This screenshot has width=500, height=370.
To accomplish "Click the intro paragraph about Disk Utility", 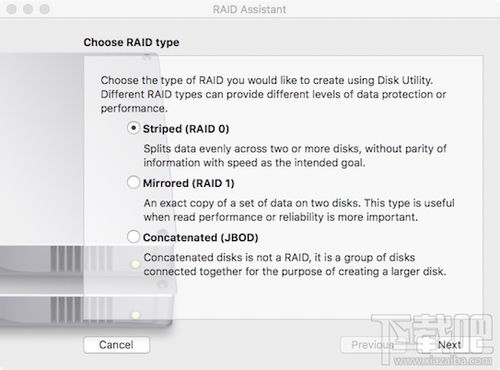I will [273, 94].
